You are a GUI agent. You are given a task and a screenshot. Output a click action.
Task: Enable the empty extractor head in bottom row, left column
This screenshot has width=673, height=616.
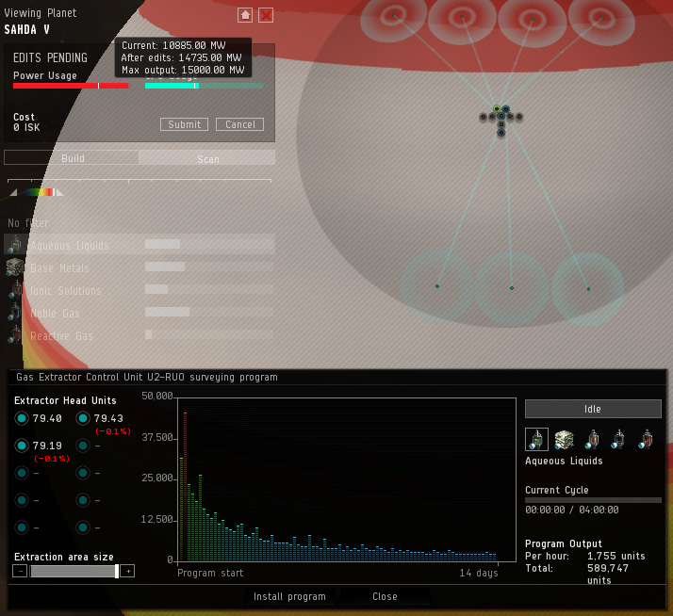(x=22, y=527)
